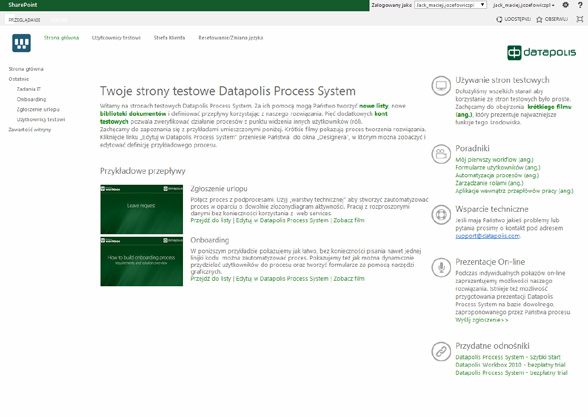Screen dimensions: 588x417
Task: Click Przejdź do listy under Zgłoszenie urlopu
Action: point(211,220)
